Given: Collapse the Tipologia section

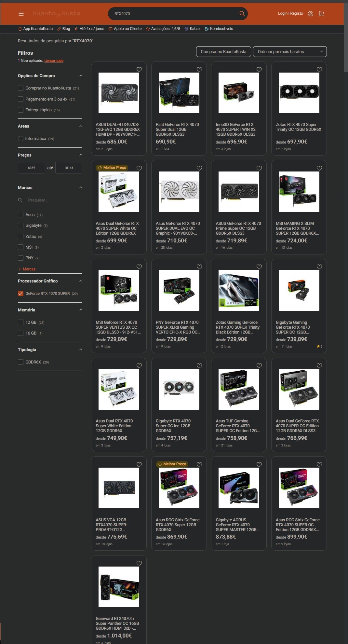Looking at the screenshot, I should pyautogui.click(x=81, y=349).
